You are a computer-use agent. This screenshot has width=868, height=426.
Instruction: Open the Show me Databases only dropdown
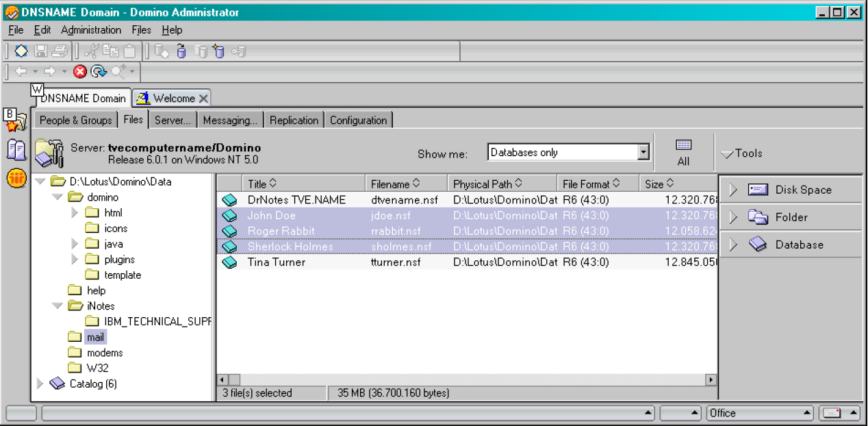pyautogui.click(x=643, y=153)
